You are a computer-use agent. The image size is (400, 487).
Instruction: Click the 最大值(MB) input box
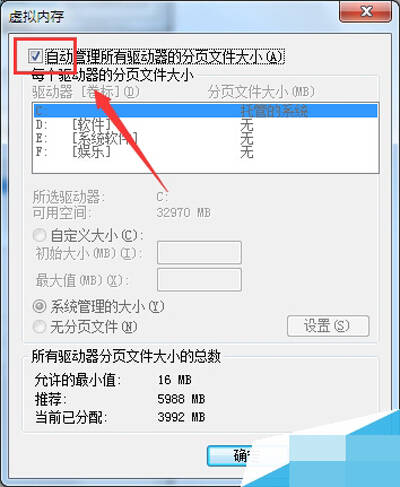coord(199,279)
